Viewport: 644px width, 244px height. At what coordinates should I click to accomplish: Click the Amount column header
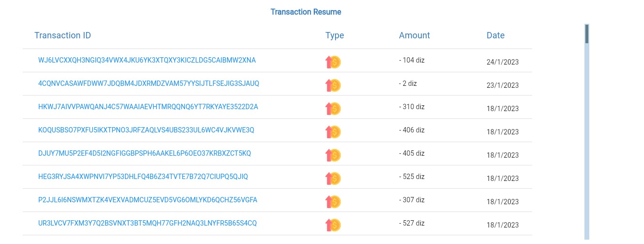(414, 35)
